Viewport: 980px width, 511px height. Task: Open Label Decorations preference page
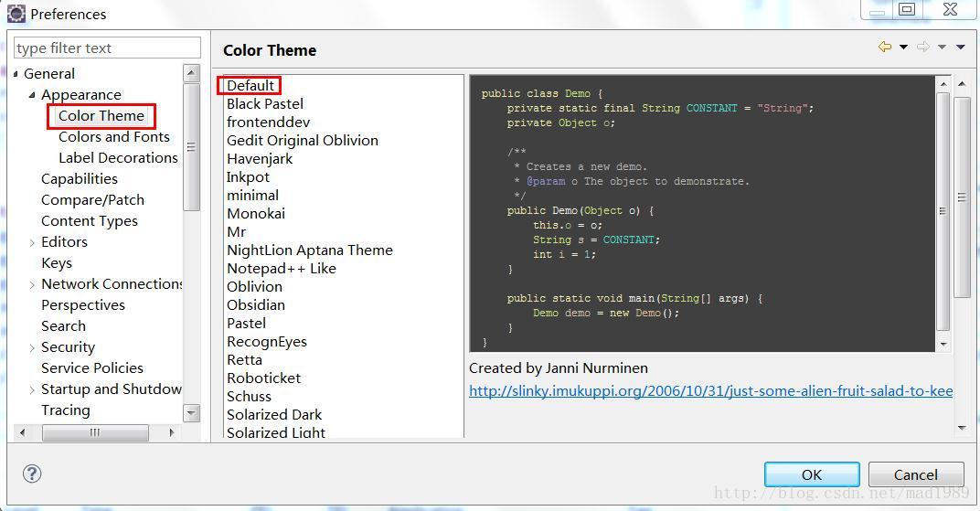coord(118,158)
